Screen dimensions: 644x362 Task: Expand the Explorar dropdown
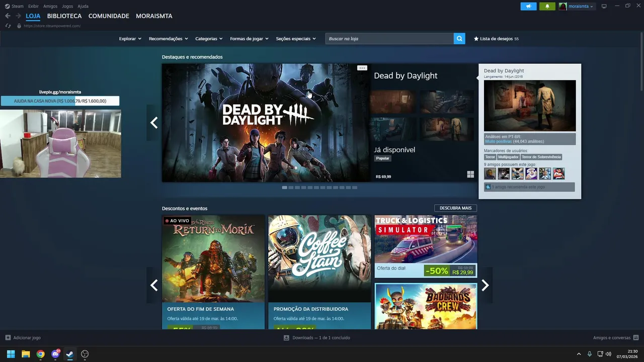(x=130, y=39)
